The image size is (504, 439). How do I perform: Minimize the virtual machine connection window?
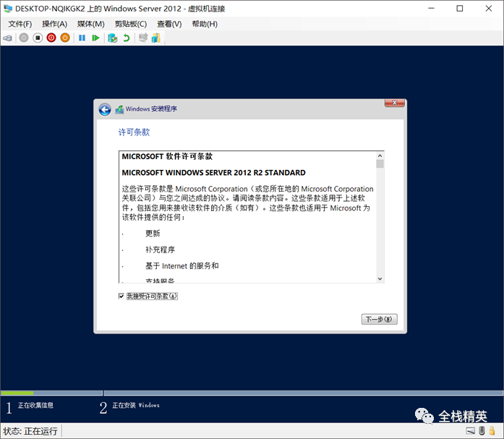[x=432, y=9]
